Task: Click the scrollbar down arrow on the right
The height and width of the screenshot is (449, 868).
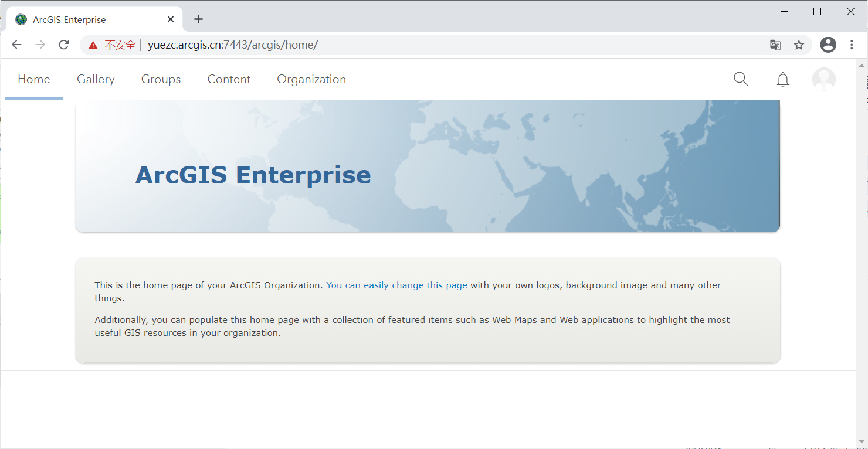Action: point(862,443)
